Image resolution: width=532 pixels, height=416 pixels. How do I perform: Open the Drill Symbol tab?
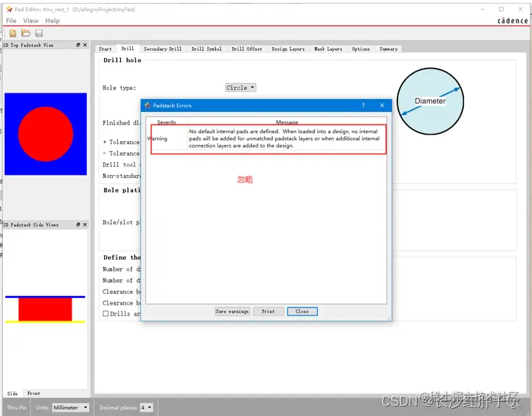(x=206, y=48)
